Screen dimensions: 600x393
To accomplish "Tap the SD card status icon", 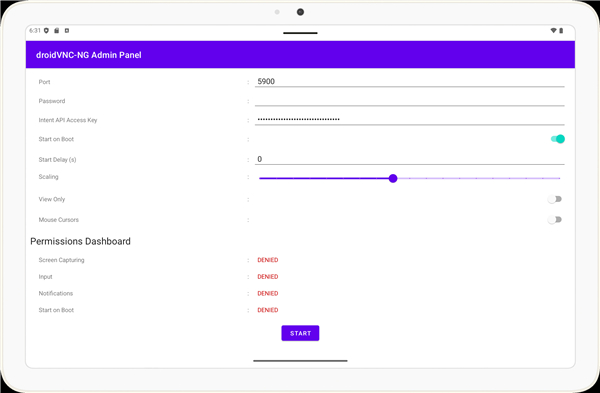I will click(x=57, y=31).
